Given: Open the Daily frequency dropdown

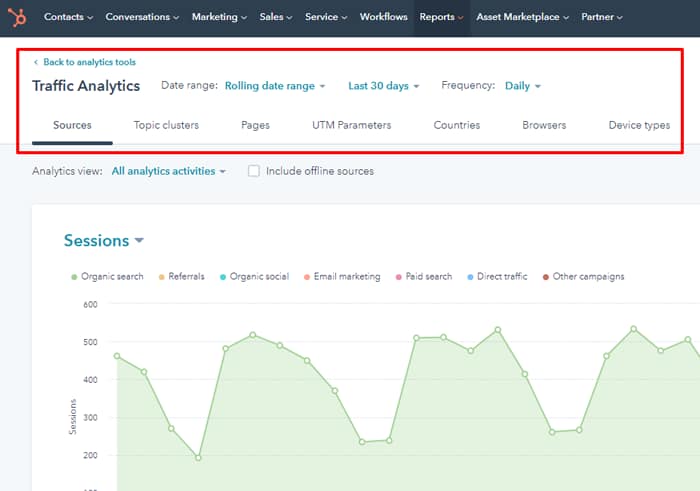Looking at the screenshot, I should (x=522, y=86).
